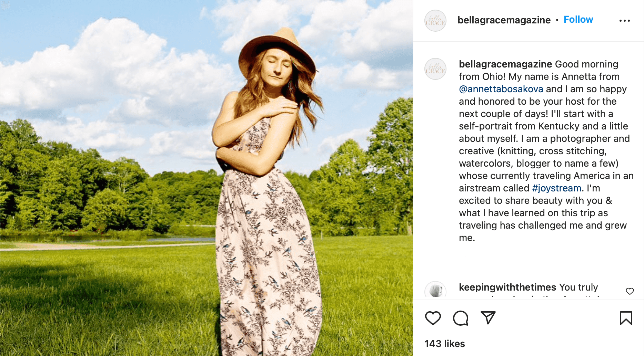This screenshot has width=644, height=356.
Task: Toggle save state with the bookmark ribbon
Action: point(626,317)
